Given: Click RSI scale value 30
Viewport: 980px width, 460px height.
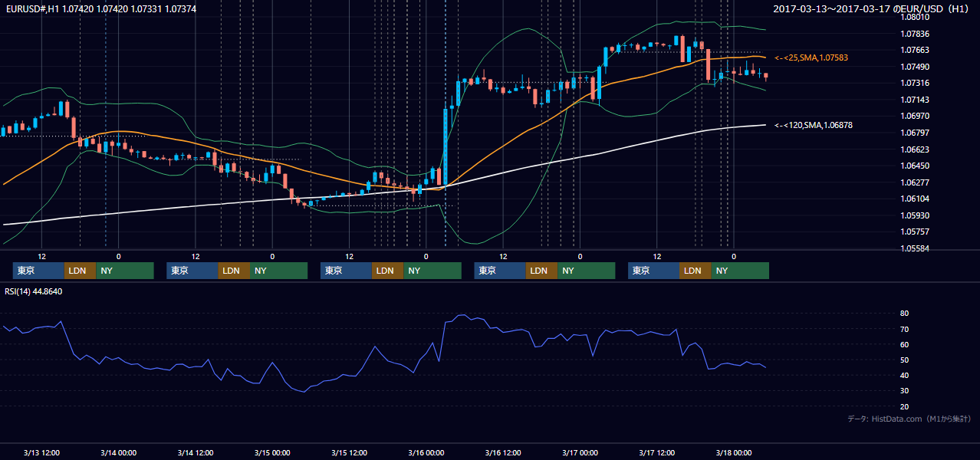Looking at the screenshot, I should click(x=905, y=391).
